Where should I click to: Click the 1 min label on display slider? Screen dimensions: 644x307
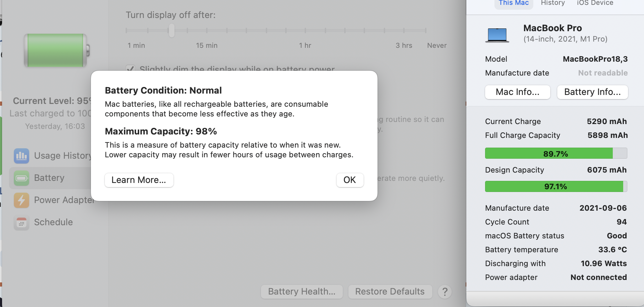coord(136,45)
